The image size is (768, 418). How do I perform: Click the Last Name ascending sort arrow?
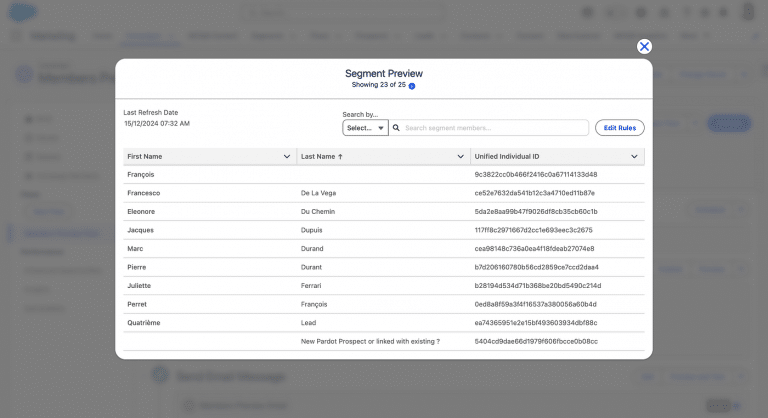(340, 157)
